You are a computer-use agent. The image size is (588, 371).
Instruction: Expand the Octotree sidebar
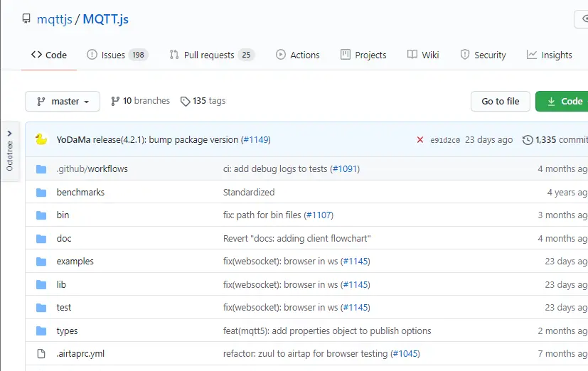(x=10, y=151)
